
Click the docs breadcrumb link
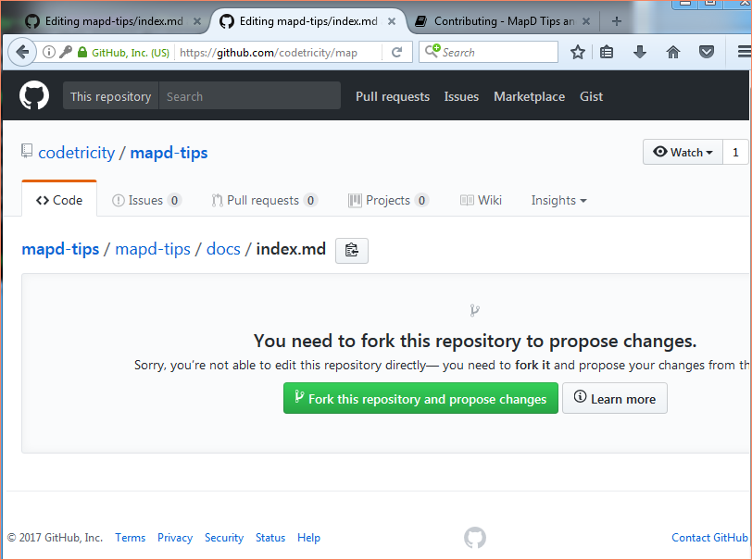223,249
